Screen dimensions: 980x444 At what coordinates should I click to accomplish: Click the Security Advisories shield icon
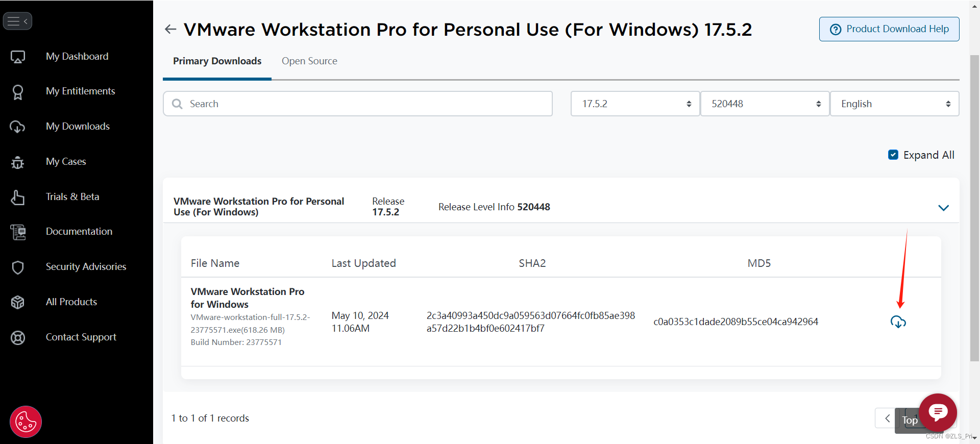(x=18, y=267)
